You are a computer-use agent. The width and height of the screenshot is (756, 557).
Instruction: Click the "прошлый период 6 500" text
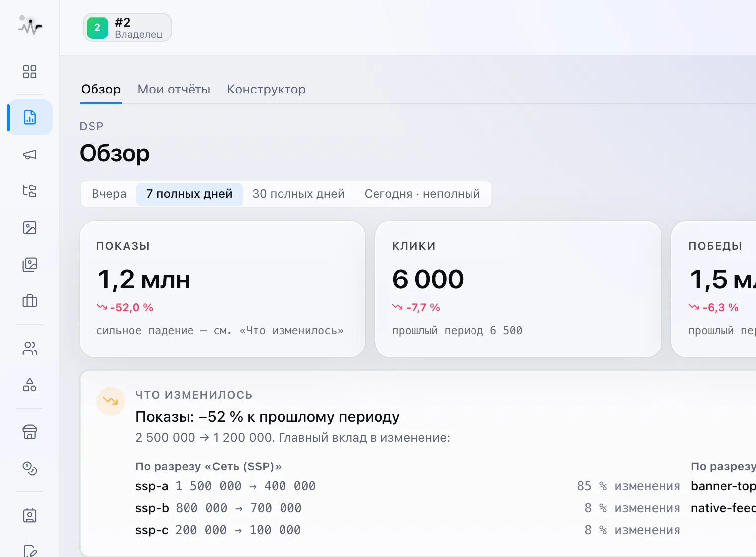(x=457, y=331)
